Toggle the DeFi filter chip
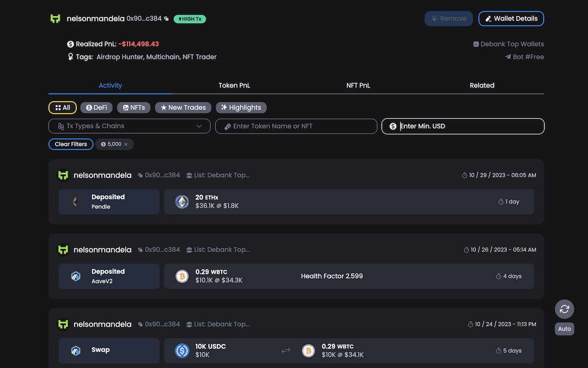 tap(96, 108)
